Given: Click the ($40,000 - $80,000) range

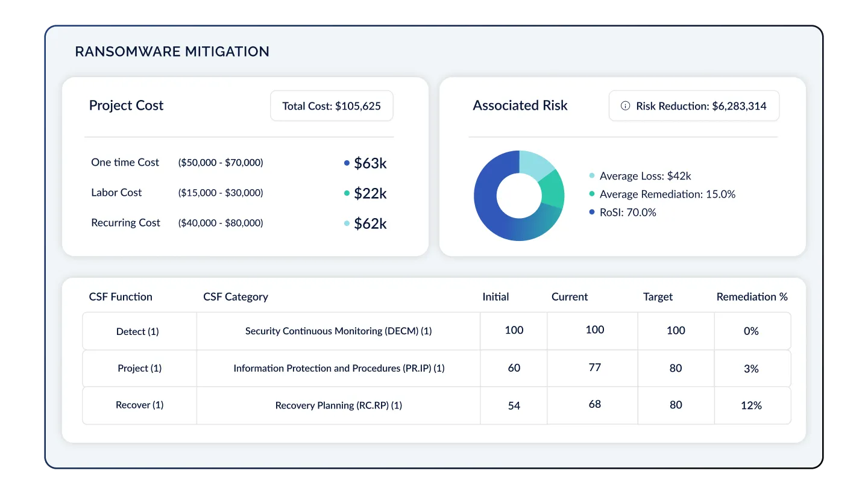Looking at the screenshot, I should pos(221,223).
